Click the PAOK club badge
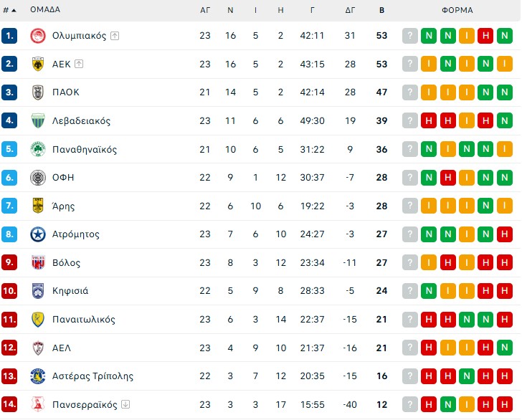522x420 pixels. [x=38, y=92]
